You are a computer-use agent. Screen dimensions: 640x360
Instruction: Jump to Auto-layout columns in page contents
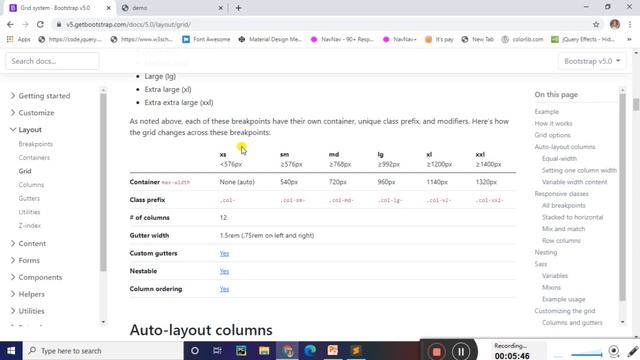[x=565, y=147]
